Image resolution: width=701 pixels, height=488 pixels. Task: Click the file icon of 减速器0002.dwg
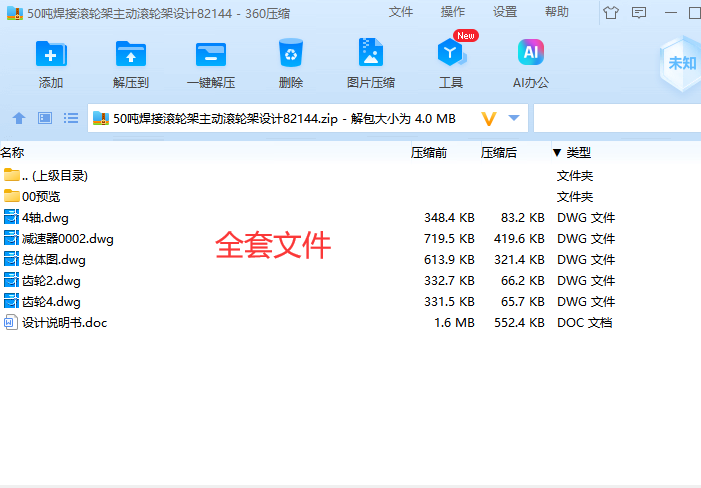pyautogui.click(x=11, y=238)
